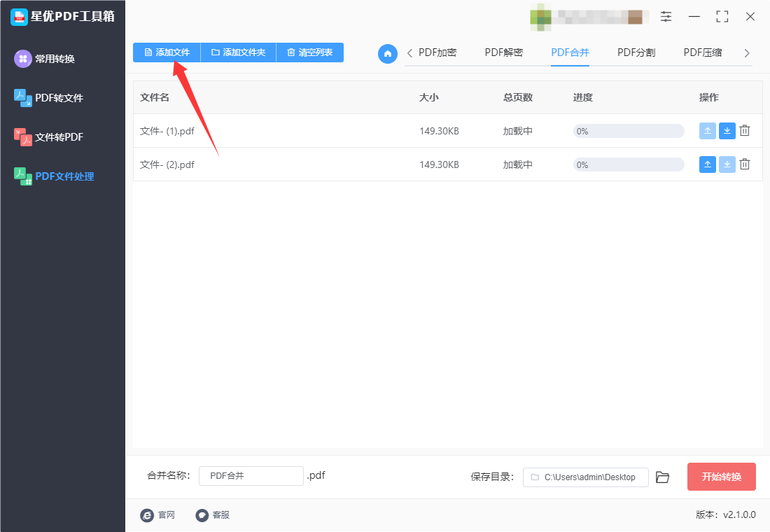Image resolution: width=770 pixels, height=532 pixels.
Task: Open the settings sliders icon in title bar
Action: tap(666, 17)
